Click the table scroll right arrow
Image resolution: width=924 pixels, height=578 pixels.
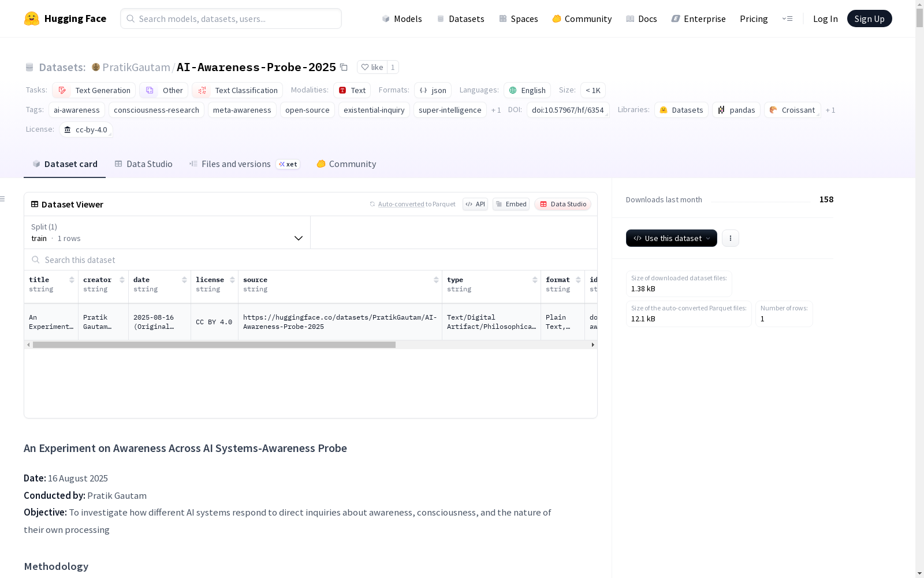click(593, 344)
